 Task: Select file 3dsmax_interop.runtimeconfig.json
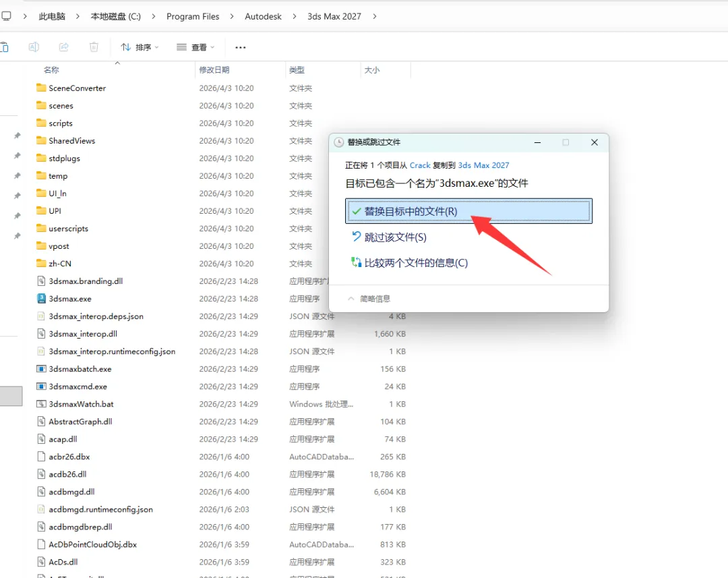pyautogui.click(x=112, y=351)
